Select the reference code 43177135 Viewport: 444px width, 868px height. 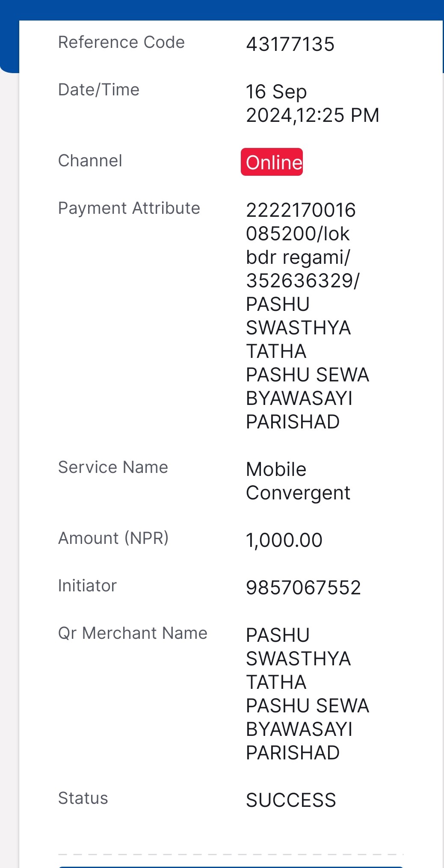click(290, 44)
